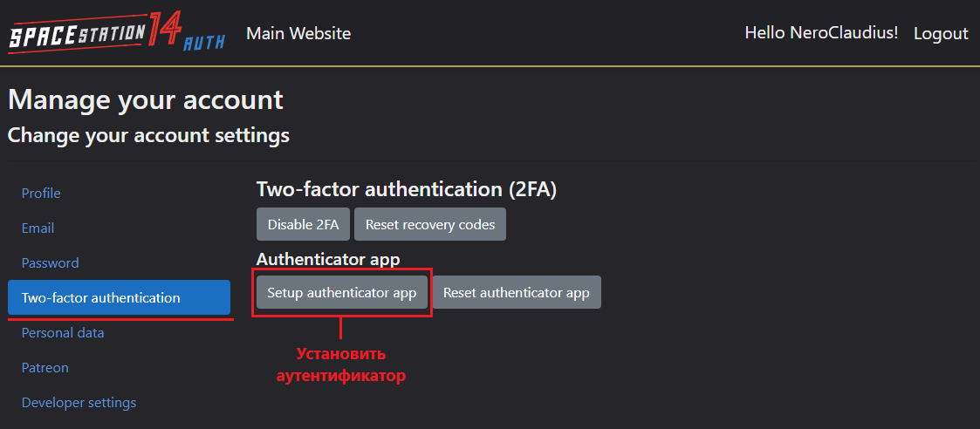Image resolution: width=980 pixels, height=429 pixels.
Task: Click the Setup authenticator app button
Action: (342, 293)
